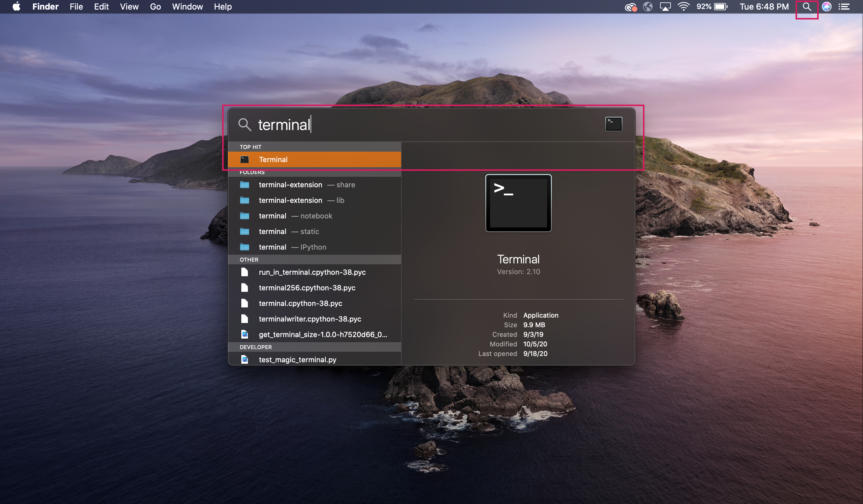863x504 pixels.
Task: Select 'terminal — notebook' folder result
Action: pyautogui.click(x=314, y=216)
